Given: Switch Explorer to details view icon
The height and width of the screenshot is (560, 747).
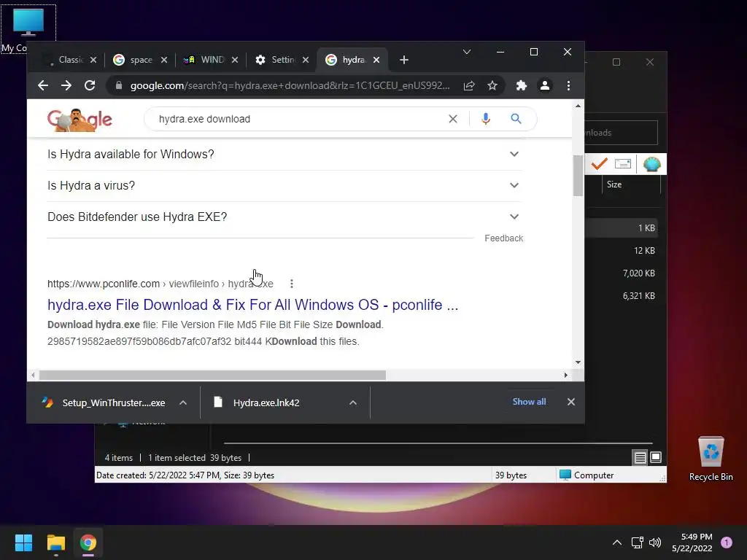Looking at the screenshot, I should click(640, 458).
